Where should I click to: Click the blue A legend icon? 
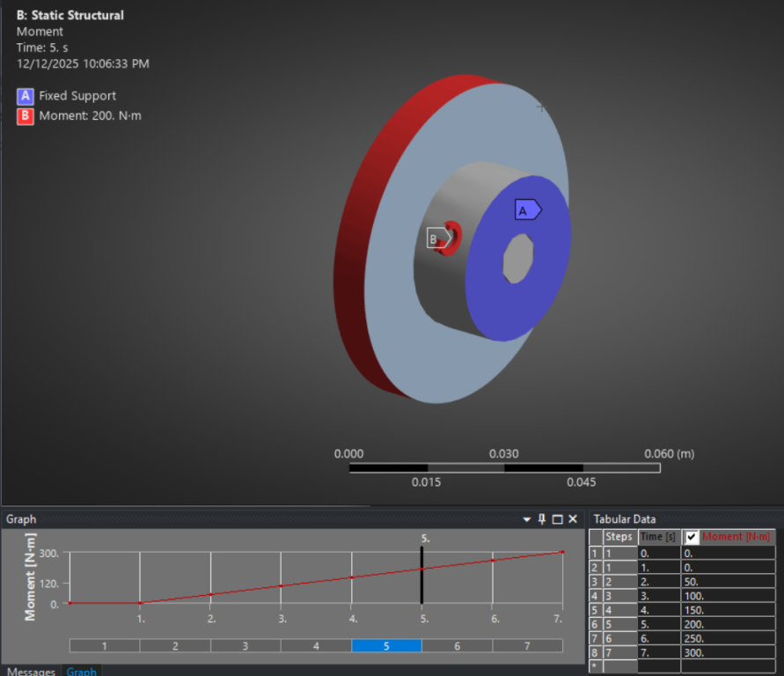25,96
